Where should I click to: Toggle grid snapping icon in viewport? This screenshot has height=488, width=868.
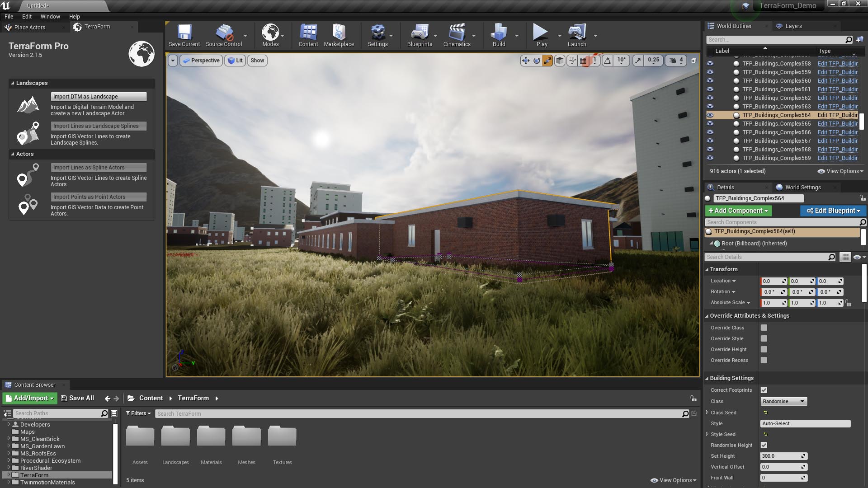pos(583,61)
